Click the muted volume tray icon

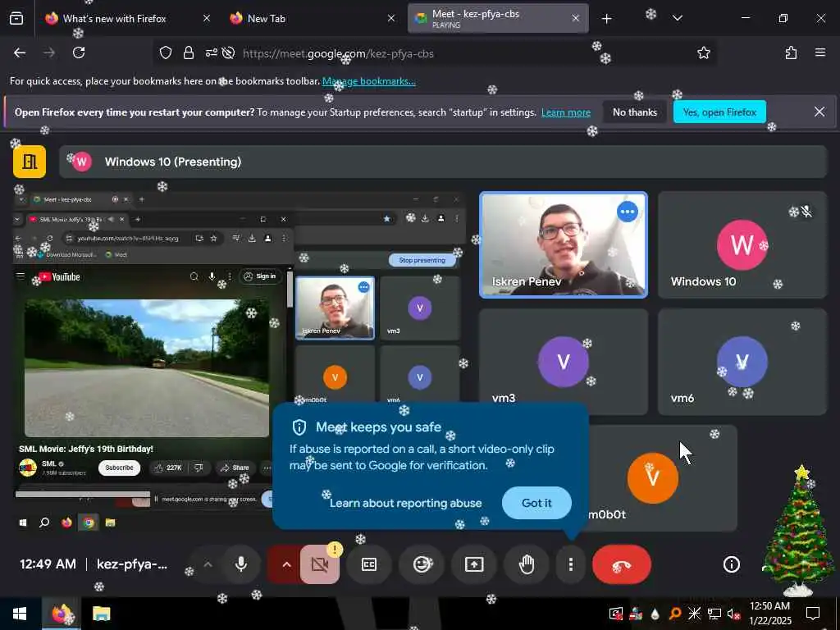click(x=733, y=614)
